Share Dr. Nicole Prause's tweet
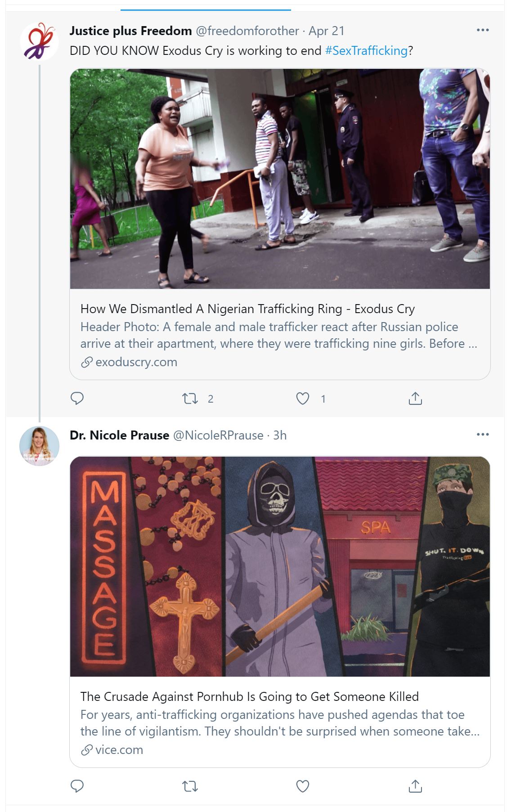This screenshot has height=812, width=511. pos(415,786)
